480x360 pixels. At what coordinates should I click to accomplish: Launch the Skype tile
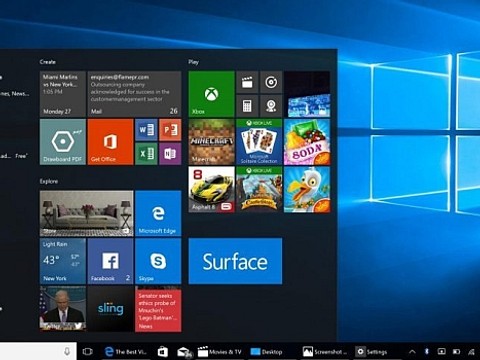tap(158, 261)
